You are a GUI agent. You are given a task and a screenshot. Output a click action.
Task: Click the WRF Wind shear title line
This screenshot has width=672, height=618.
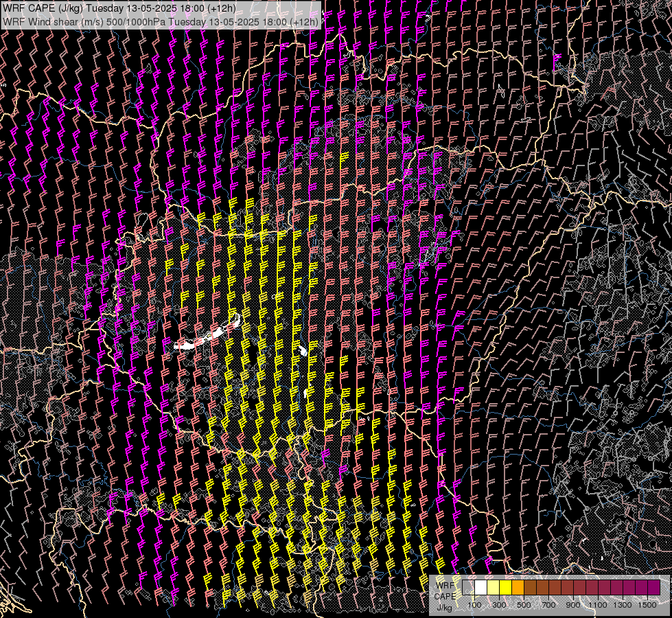click(x=161, y=21)
